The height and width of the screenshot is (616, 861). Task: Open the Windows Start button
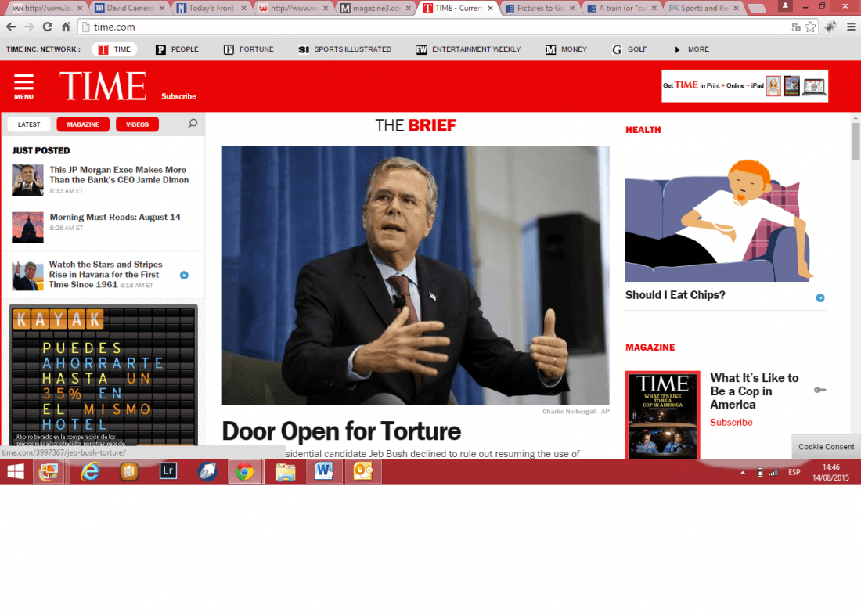pyautogui.click(x=16, y=472)
